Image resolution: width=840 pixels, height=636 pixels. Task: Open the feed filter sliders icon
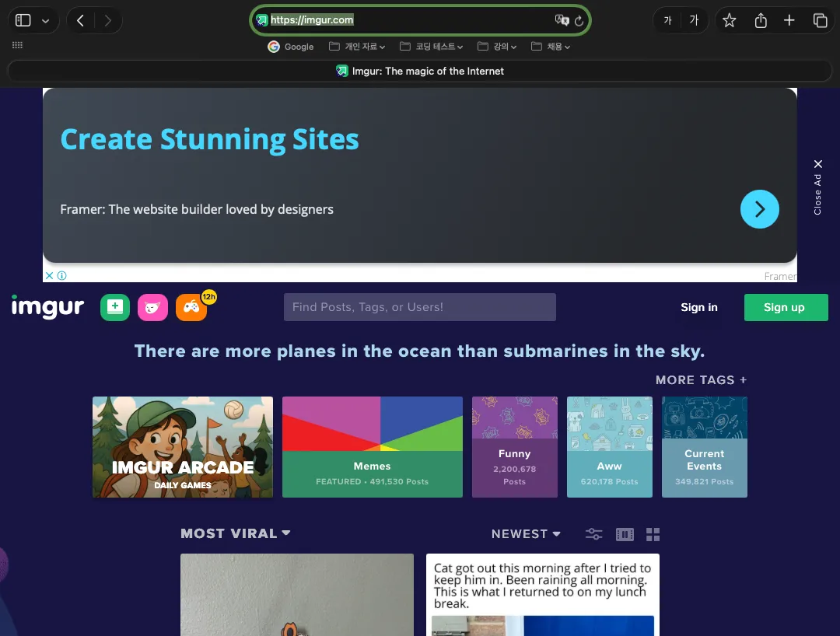coord(593,533)
